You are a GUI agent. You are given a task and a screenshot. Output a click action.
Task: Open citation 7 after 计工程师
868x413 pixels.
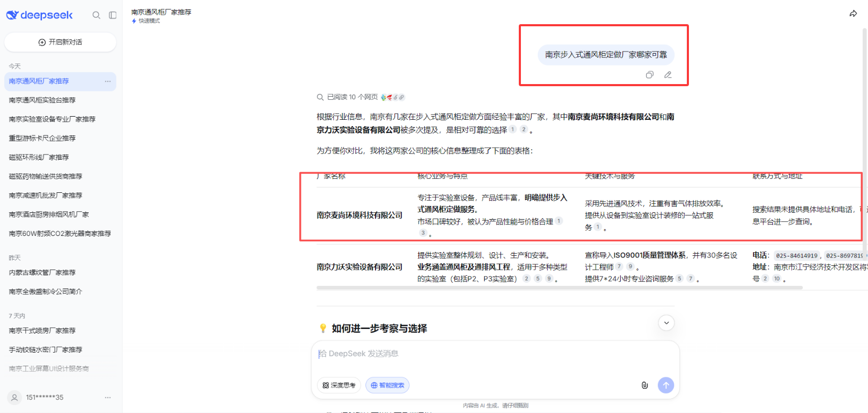(620, 266)
